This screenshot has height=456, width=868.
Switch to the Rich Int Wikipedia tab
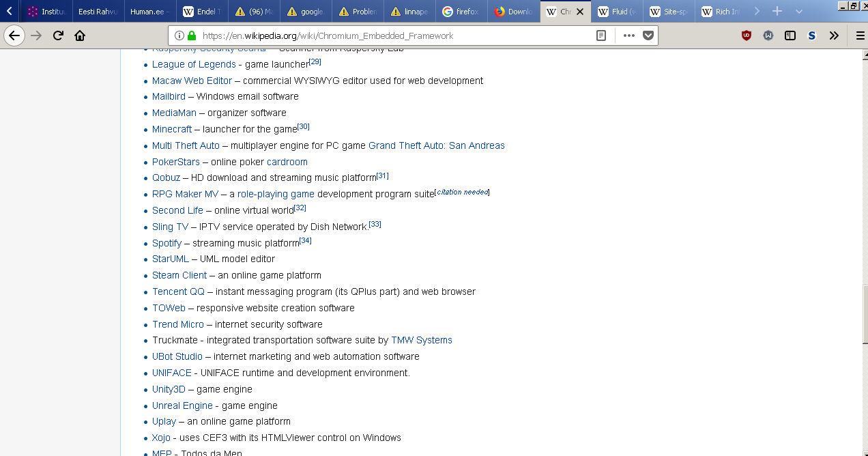(x=721, y=12)
